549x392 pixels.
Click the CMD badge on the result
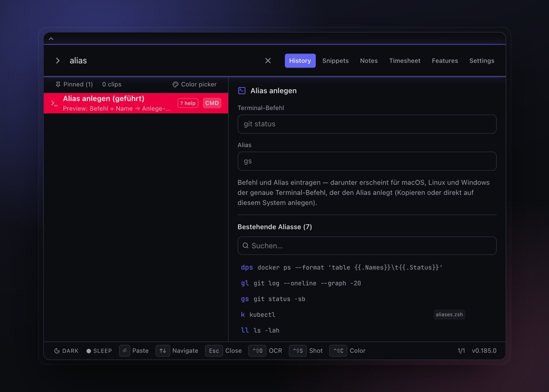point(212,103)
